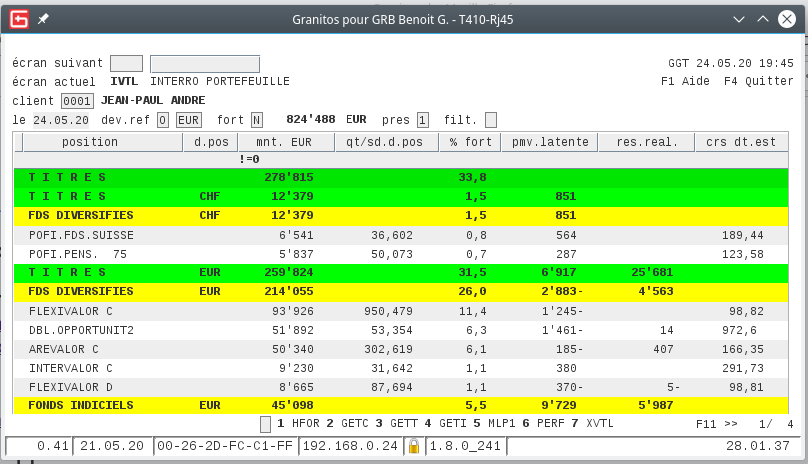This screenshot has height=464, width=808.
Task: Close the Granitos window
Action: [787, 19]
